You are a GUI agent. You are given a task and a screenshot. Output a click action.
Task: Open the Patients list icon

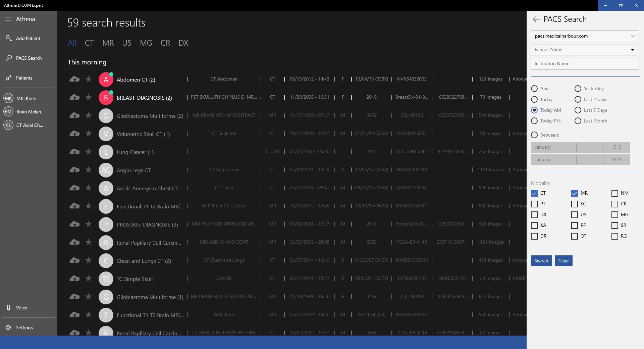[8, 78]
